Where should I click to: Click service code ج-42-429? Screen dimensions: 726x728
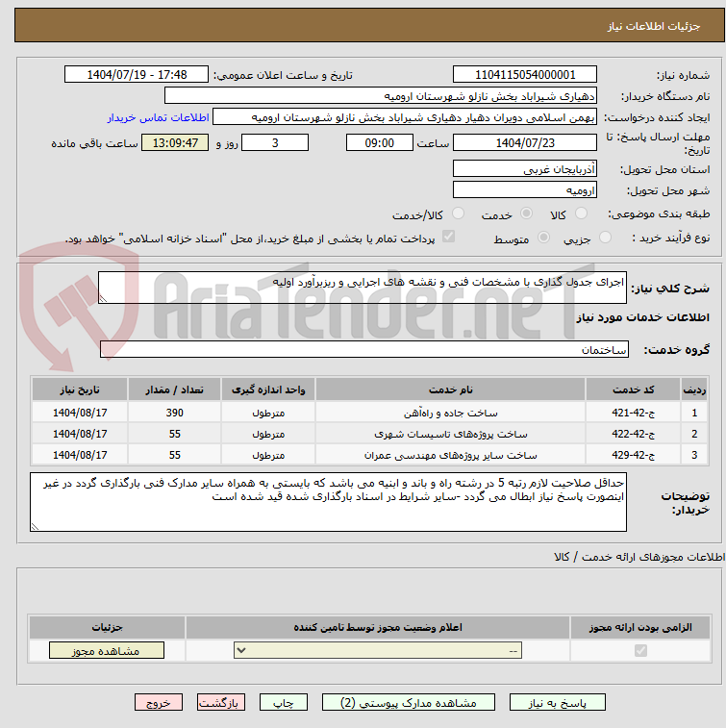(x=633, y=455)
